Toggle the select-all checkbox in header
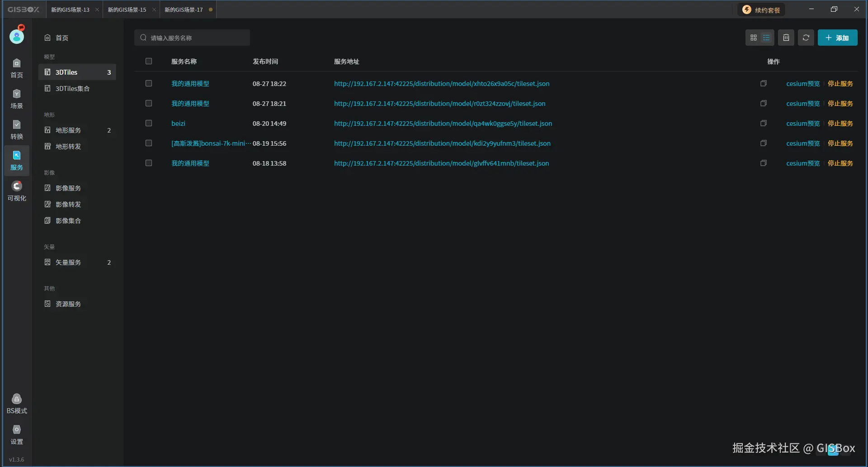The width and height of the screenshot is (868, 467). tap(149, 61)
